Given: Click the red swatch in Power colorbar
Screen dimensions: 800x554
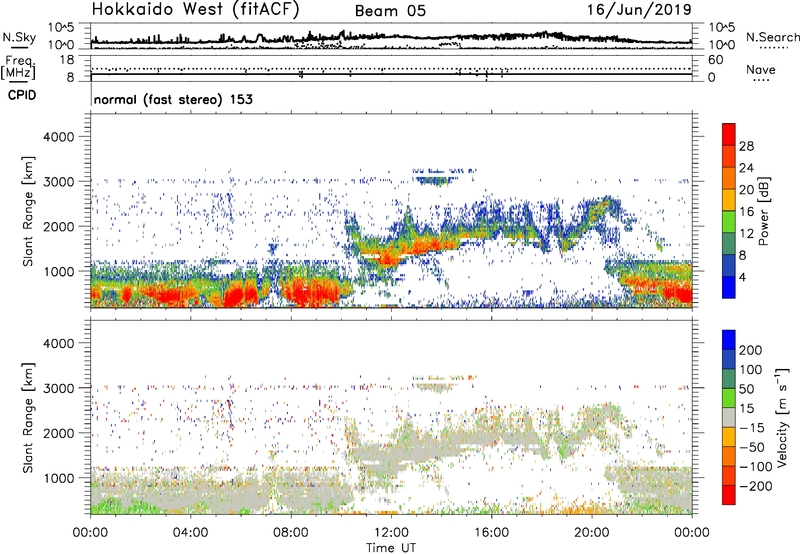Looking at the screenshot, I should [729, 136].
